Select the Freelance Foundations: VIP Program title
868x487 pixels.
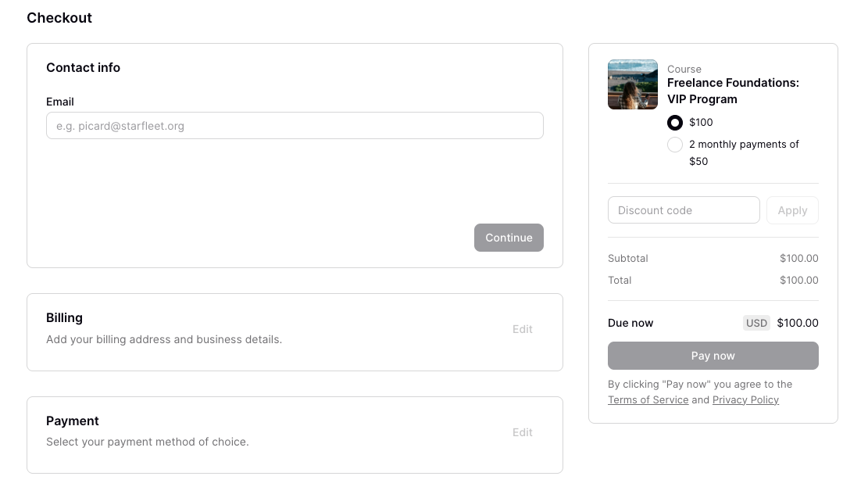pos(733,91)
